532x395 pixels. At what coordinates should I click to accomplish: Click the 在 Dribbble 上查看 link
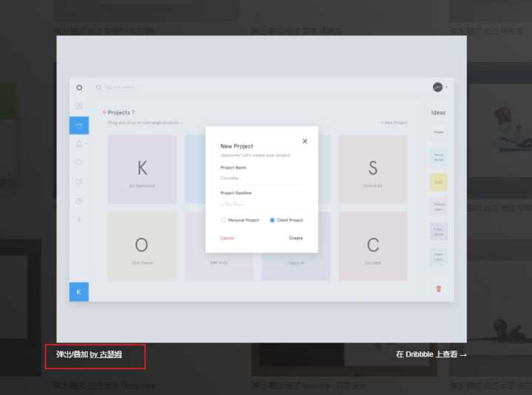coord(432,354)
